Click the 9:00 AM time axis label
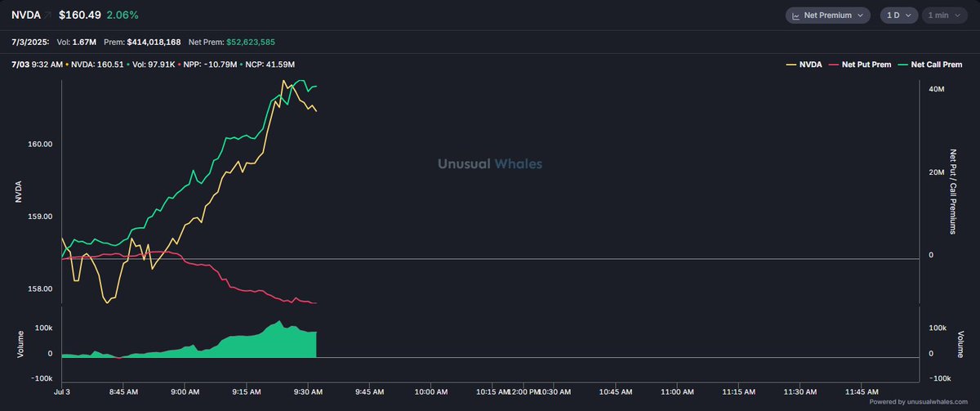 pos(185,391)
